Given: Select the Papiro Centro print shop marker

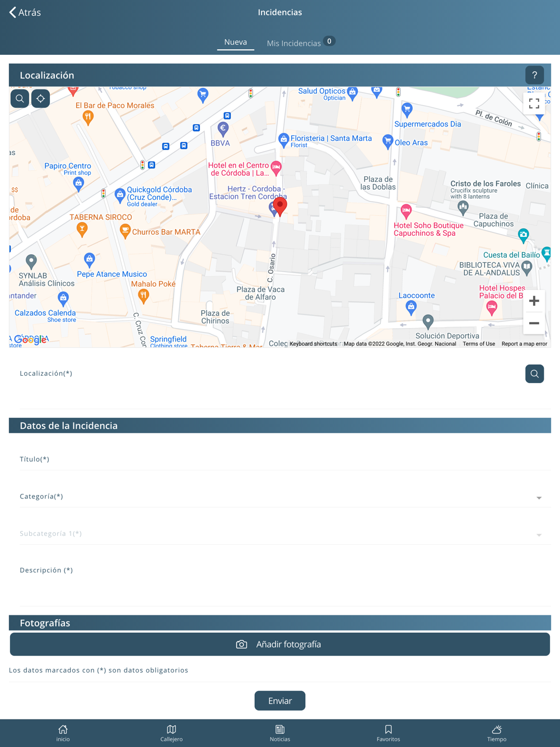Looking at the screenshot, I should [78, 184].
